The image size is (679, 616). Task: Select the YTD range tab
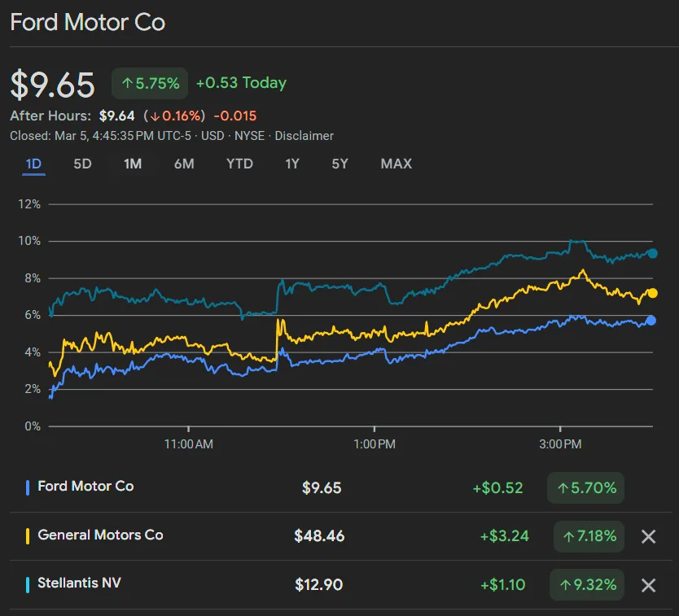[x=239, y=164]
